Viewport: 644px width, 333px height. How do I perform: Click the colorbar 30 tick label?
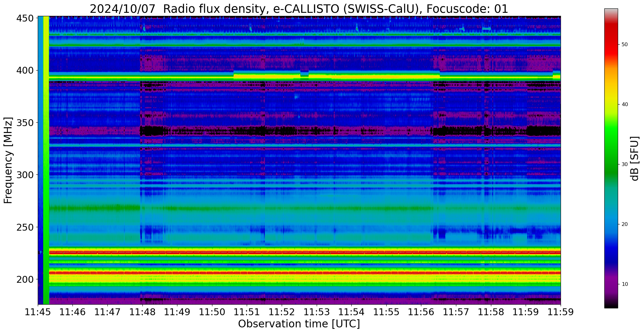(x=625, y=164)
